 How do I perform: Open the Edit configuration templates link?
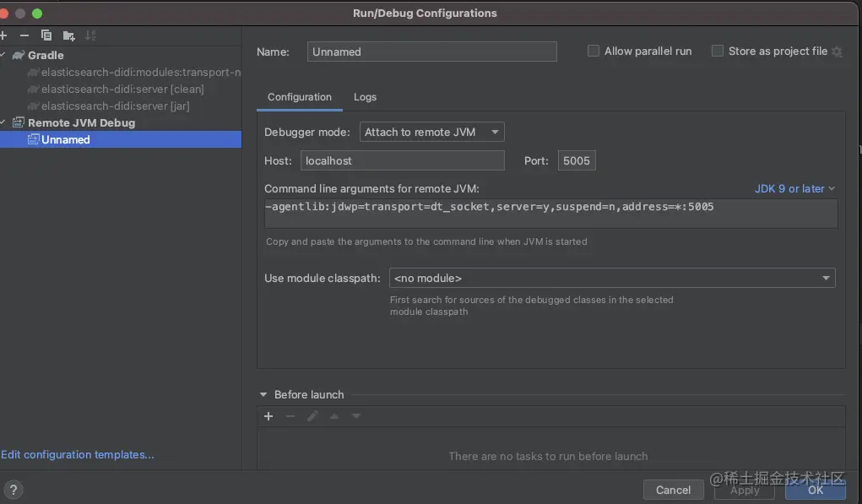coord(78,455)
